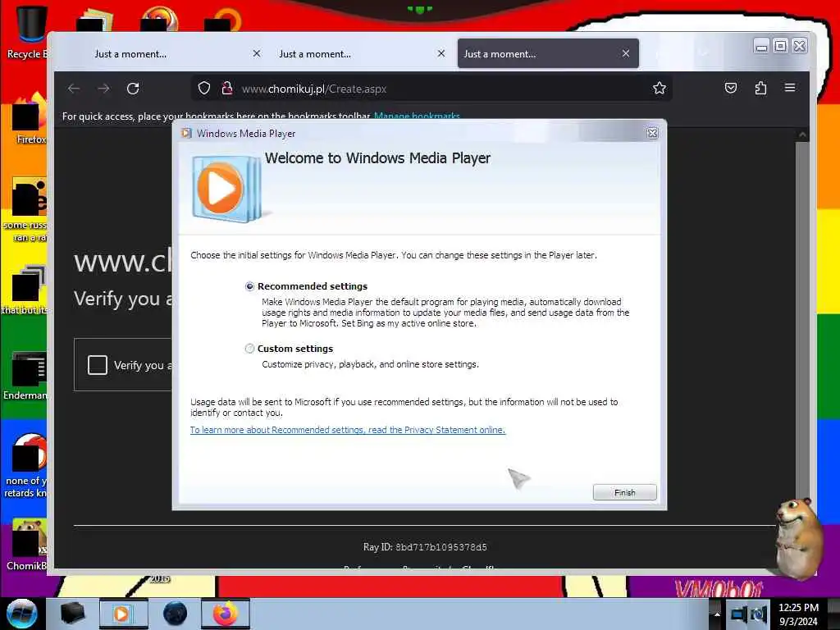Close the second Just a moment tab
Viewport: 840px width, 630px height.
click(x=441, y=53)
